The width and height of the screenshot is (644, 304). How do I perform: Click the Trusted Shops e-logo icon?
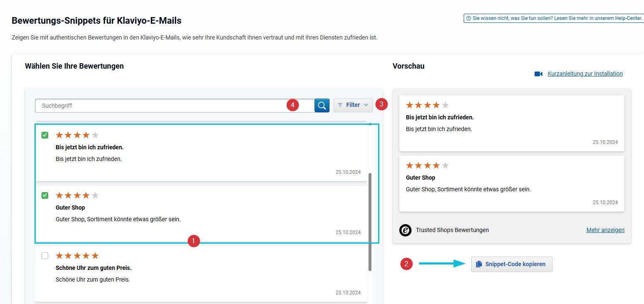[405, 230]
